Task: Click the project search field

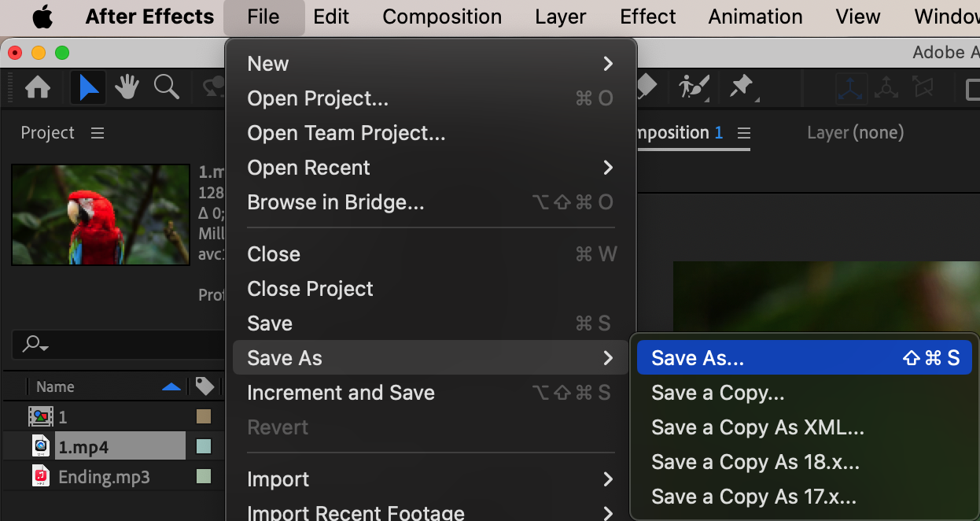Action: [118, 344]
